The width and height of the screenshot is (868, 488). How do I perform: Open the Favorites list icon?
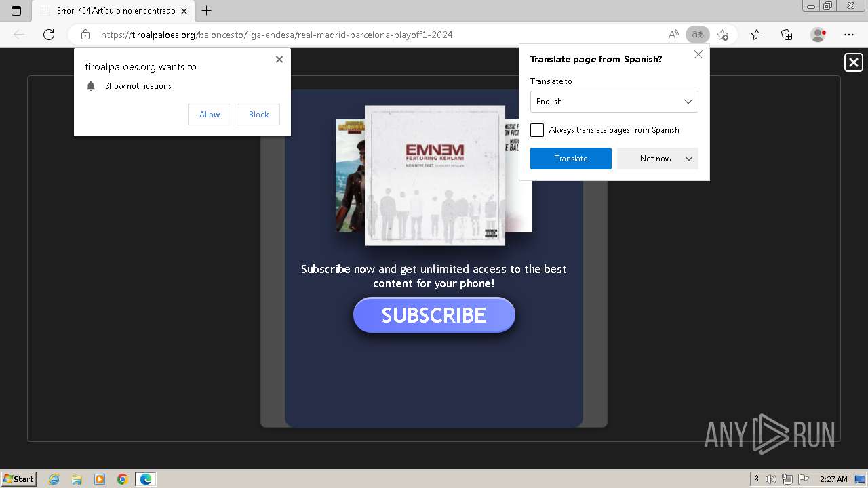tap(757, 35)
